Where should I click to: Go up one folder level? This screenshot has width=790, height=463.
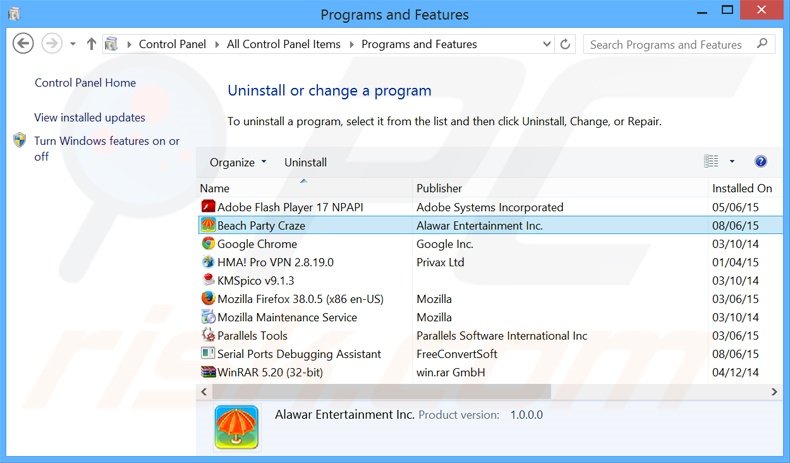pyautogui.click(x=91, y=44)
